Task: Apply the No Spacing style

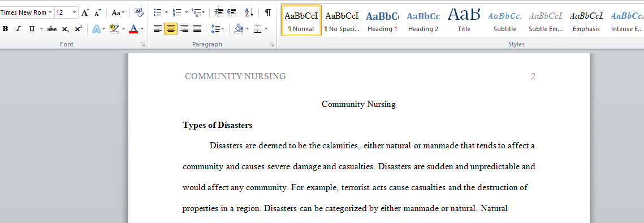Action: coord(342,20)
